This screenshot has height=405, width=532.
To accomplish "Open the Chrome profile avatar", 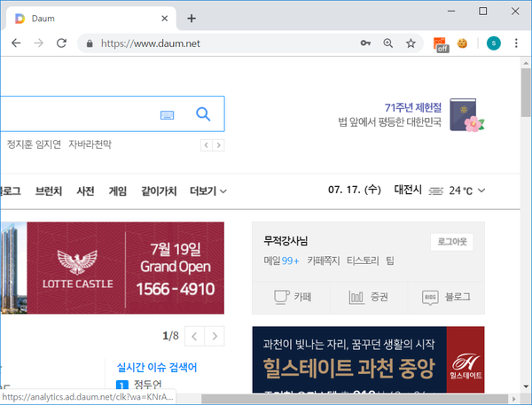I will coord(493,43).
